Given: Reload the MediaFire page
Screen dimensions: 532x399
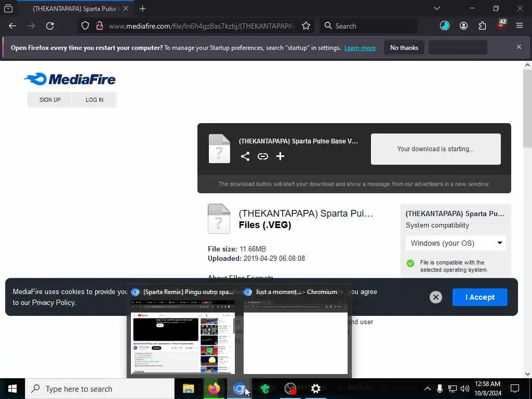Looking at the screenshot, I should click(50, 26).
